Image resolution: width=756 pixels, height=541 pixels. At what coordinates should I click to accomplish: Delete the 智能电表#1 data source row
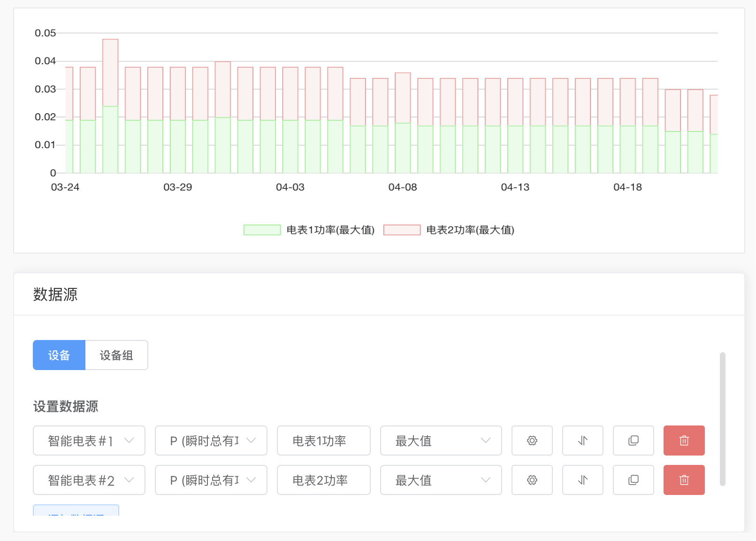(x=684, y=441)
